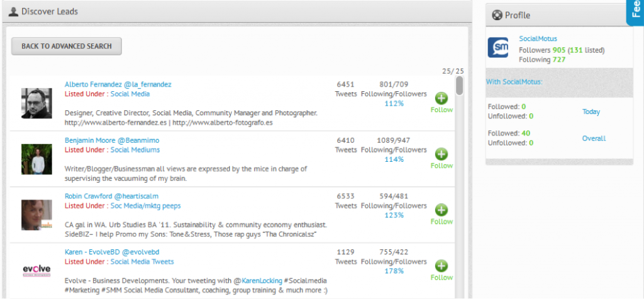Screen dimensions: 644x299
Task: Click the 594/481 Following/Followers value
Action: point(394,196)
